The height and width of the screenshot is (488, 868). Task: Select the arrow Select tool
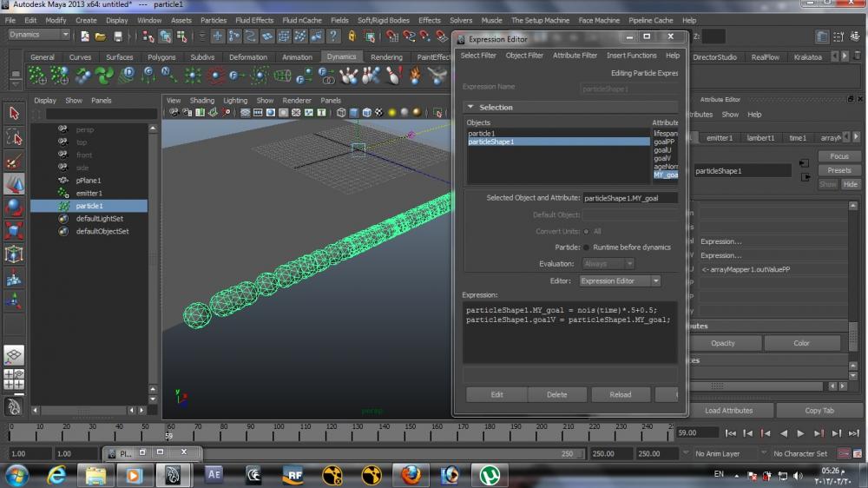(14, 114)
